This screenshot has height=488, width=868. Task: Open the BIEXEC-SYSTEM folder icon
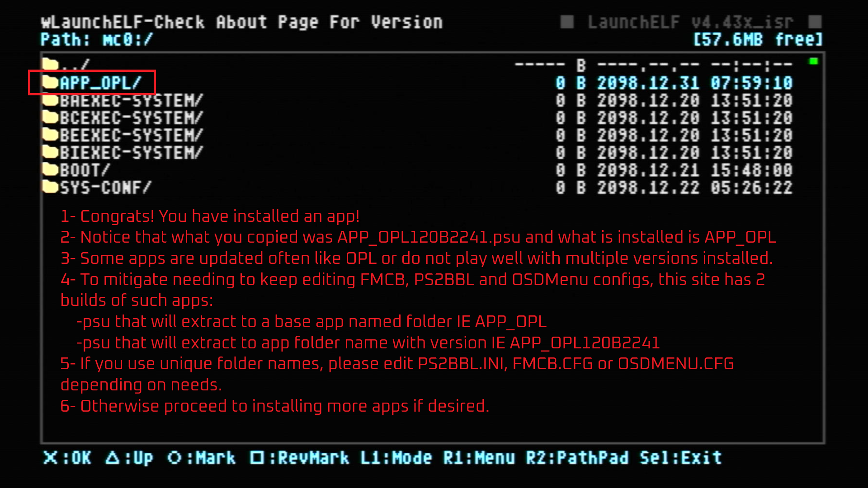click(50, 152)
